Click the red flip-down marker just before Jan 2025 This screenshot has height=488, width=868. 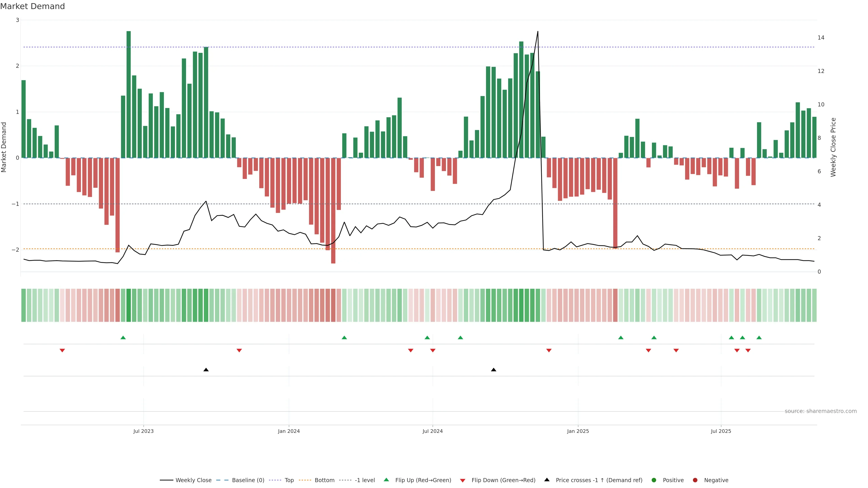pyautogui.click(x=549, y=350)
